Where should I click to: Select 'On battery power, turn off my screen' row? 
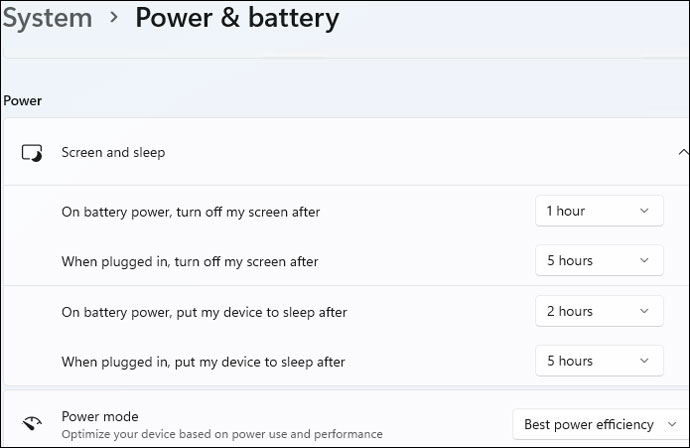[191, 212]
